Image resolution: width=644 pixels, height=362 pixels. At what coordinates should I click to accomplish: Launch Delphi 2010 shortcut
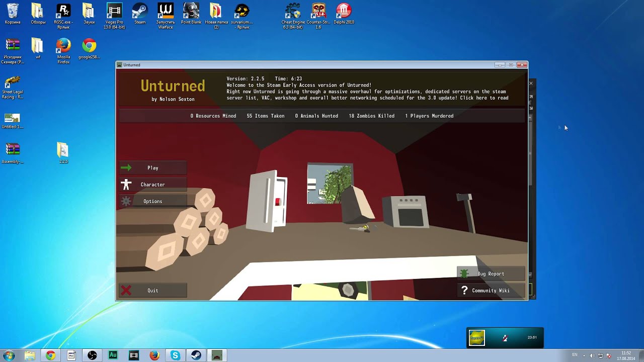344,14
